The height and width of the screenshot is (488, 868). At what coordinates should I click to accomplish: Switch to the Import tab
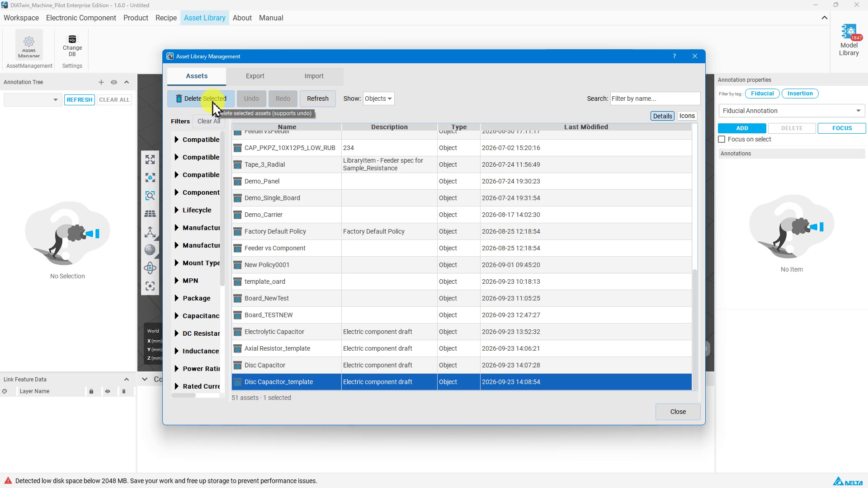[314, 76]
